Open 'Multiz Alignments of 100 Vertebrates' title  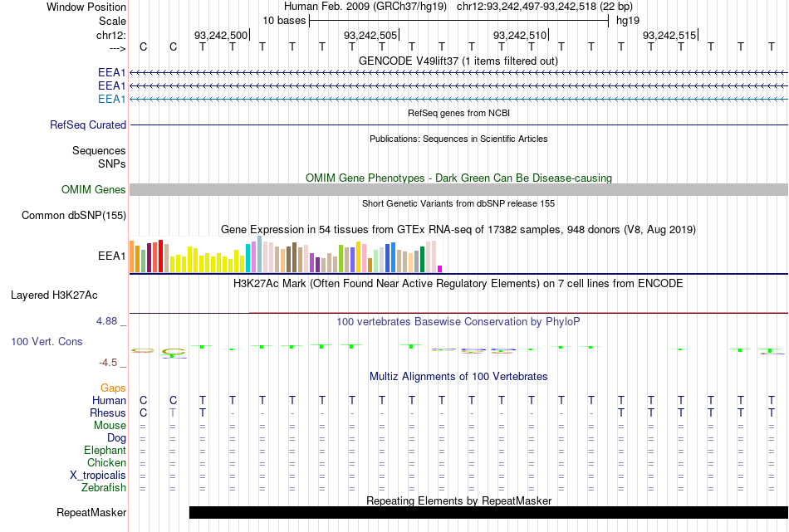pos(458,377)
